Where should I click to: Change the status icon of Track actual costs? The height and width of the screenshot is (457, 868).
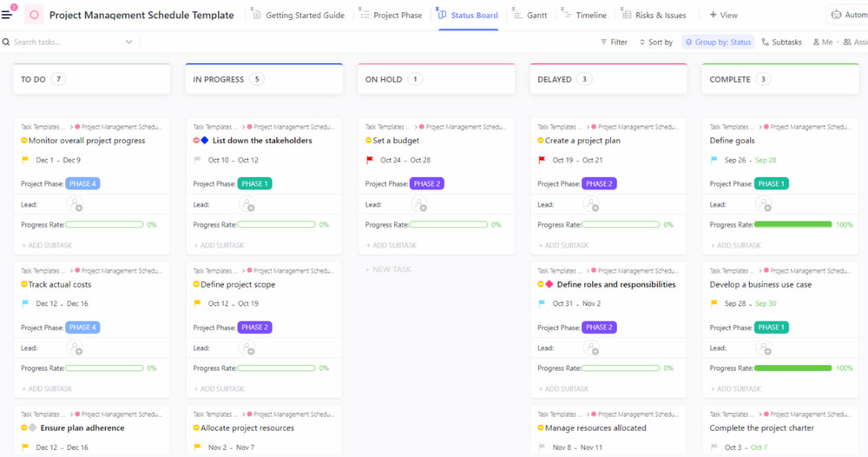coord(24,284)
